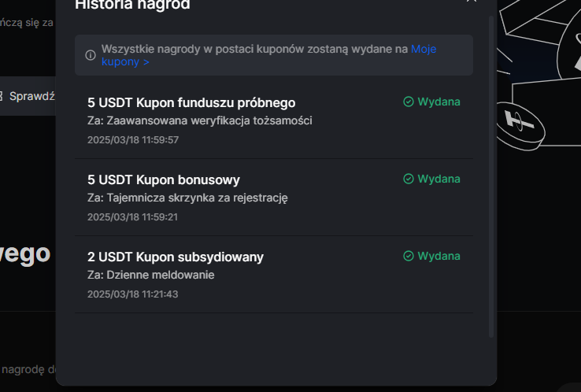Click Wydana status of Kupon bonusowy
The height and width of the screenshot is (392, 581).
pos(439,179)
